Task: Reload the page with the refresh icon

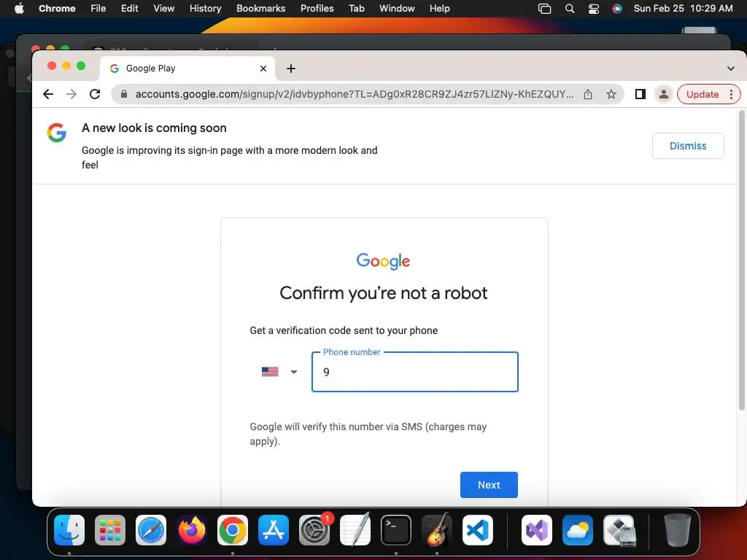Action: tap(95, 94)
